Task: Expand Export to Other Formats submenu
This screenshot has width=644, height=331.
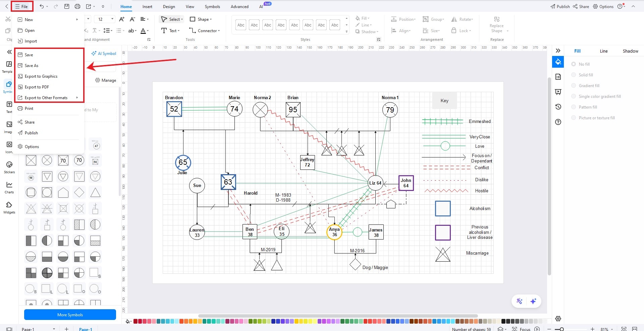Action: pyautogui.click(x=77, y=97)
